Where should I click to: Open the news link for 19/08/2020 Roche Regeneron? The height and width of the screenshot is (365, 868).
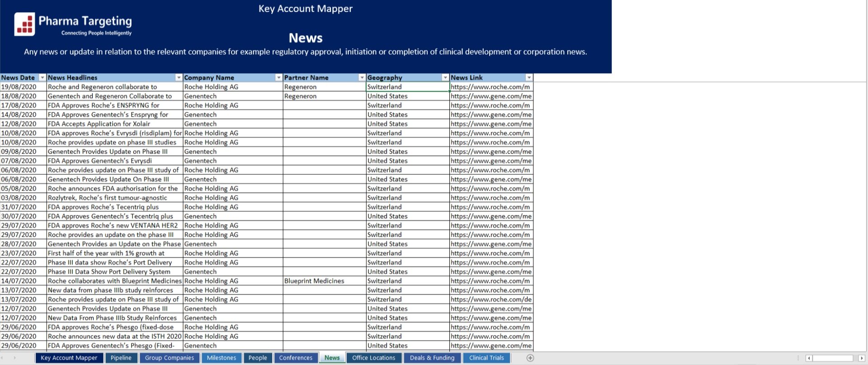(491, 87)
